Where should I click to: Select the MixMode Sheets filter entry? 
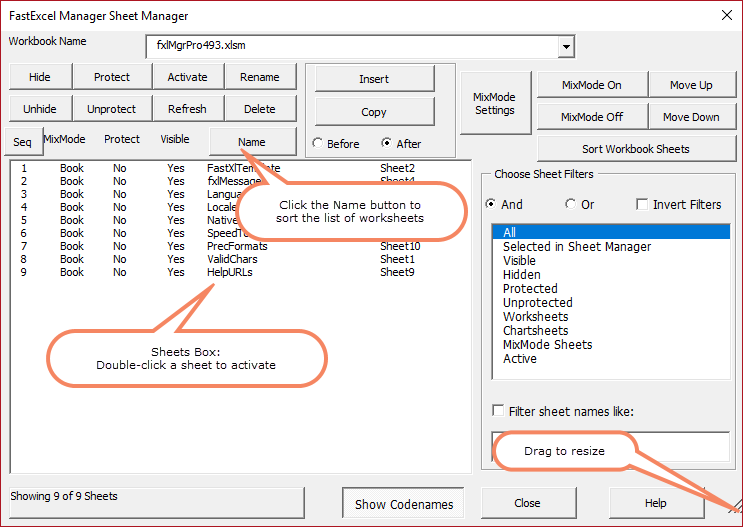tap(611, 345)
